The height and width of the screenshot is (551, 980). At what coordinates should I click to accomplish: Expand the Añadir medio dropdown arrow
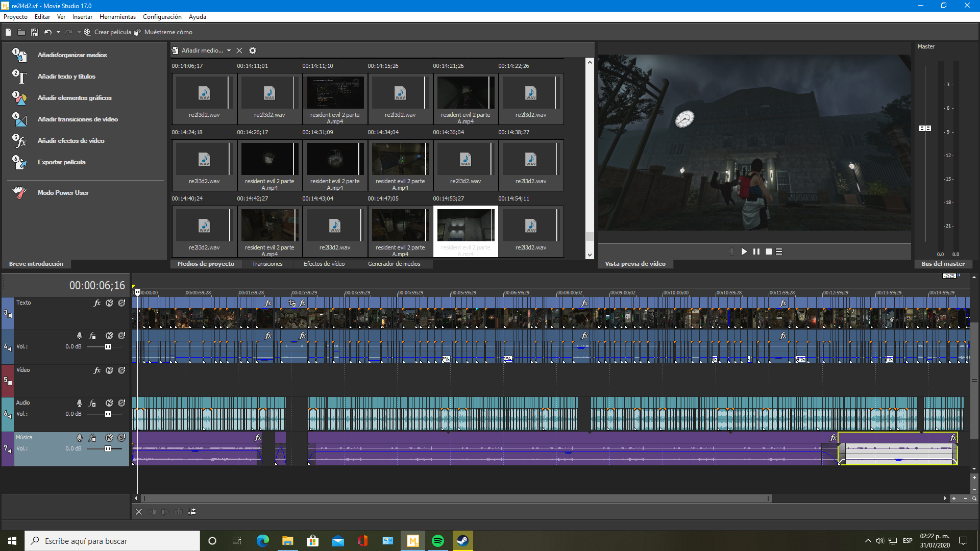[x=229, y=51]
